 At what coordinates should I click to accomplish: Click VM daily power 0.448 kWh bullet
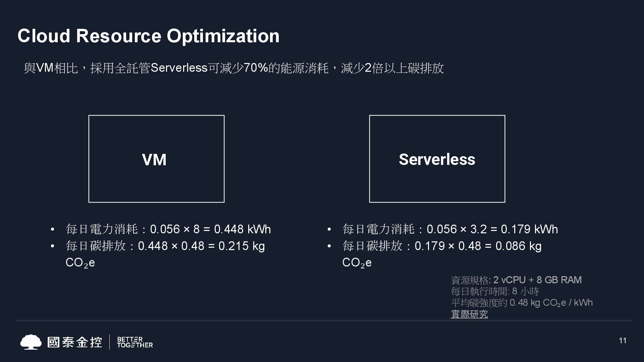click(x=168, y=229)
